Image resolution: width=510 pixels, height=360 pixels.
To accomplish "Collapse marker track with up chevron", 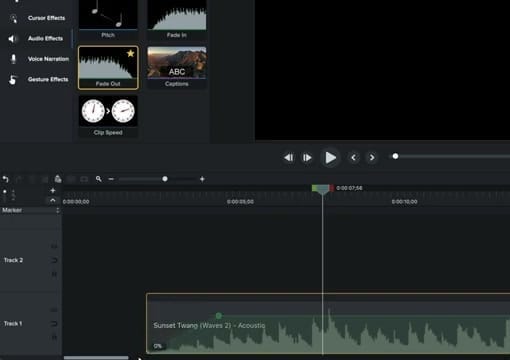I will (53, 201).
